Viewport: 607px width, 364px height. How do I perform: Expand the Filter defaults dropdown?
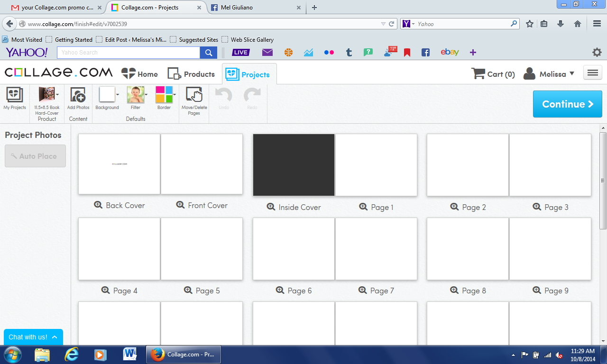coord(146,94)
